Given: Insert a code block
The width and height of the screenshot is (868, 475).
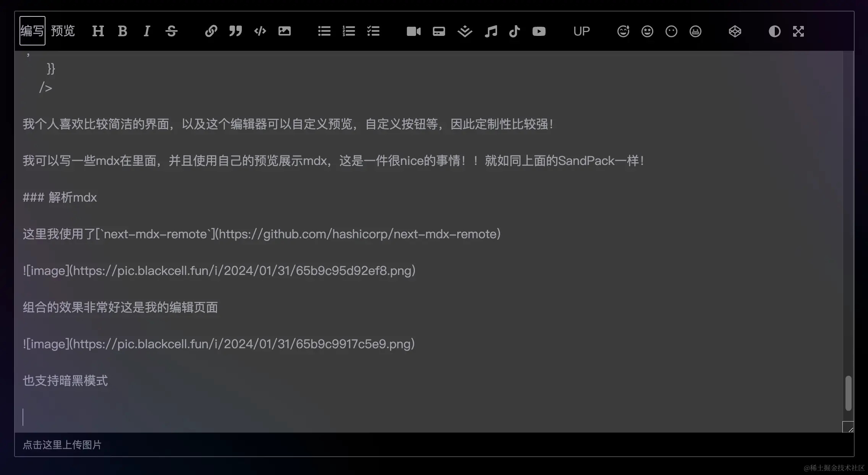Looking at the screenshot, I should [260, 31].
